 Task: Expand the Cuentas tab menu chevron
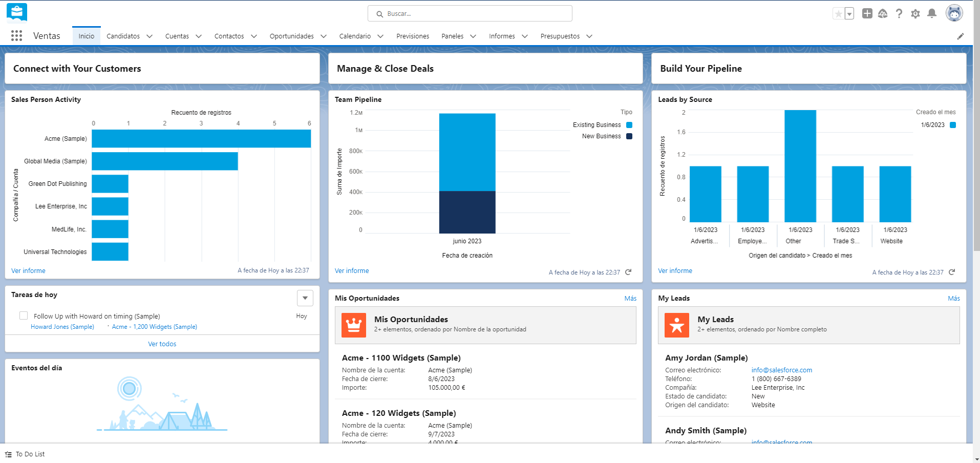coord(199,36)
